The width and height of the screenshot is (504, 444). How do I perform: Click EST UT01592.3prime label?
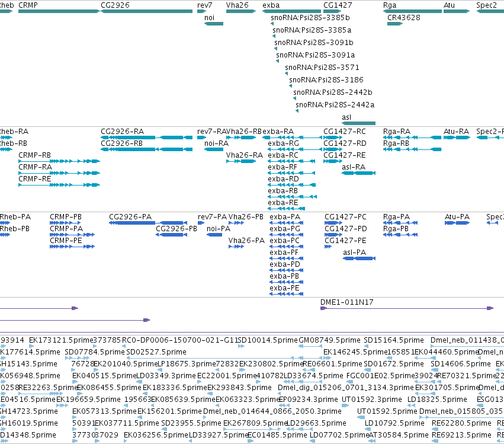tap(371, 400)
